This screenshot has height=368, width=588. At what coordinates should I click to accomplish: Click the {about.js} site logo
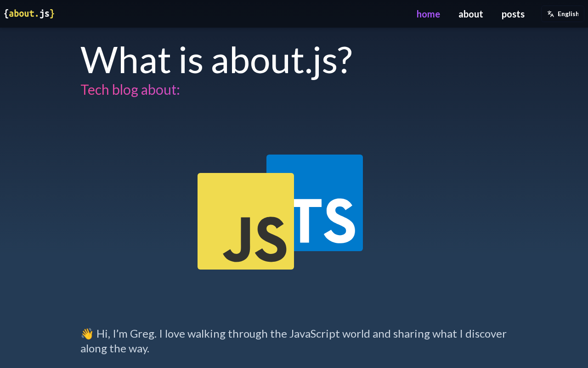[x=29, y=14]
